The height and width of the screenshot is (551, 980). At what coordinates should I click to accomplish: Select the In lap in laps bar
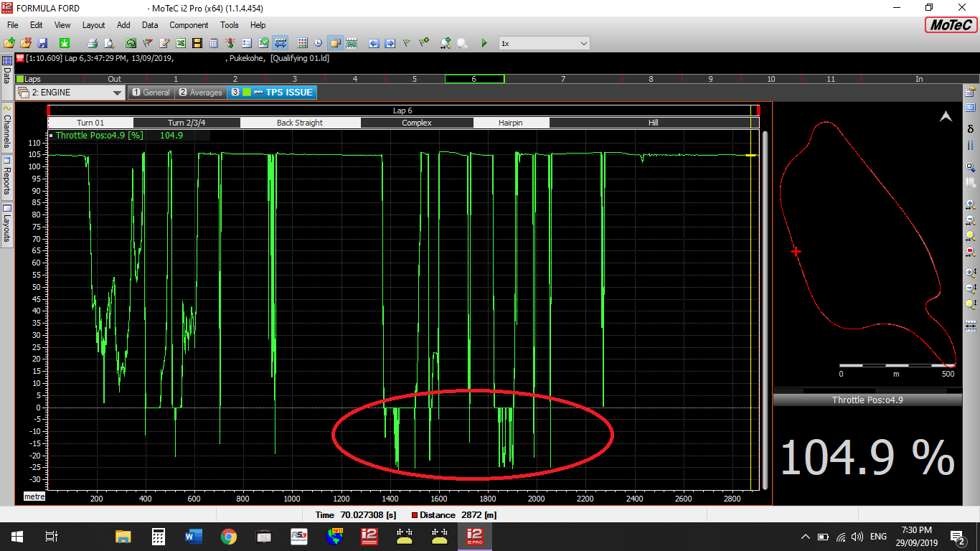[x=919, y=79]
